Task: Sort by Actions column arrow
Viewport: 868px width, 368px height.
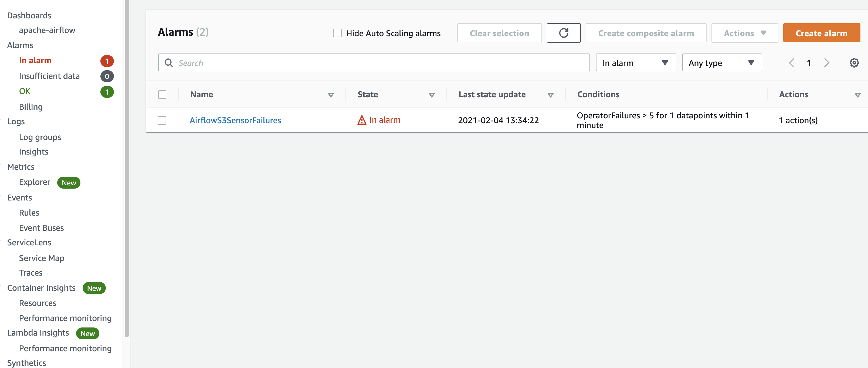Action: point(857,95)
